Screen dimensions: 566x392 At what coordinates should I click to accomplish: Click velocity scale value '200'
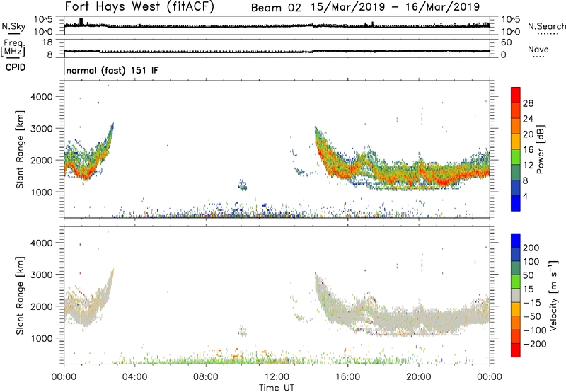pos(531,248)
